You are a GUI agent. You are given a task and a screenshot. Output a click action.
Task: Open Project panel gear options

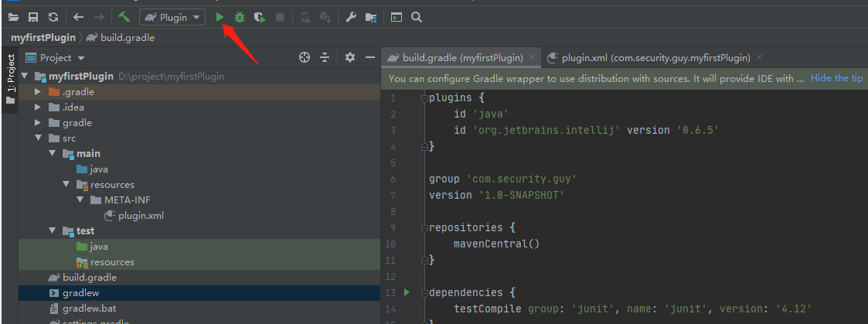pyautogui.click(x=350, y=57)
